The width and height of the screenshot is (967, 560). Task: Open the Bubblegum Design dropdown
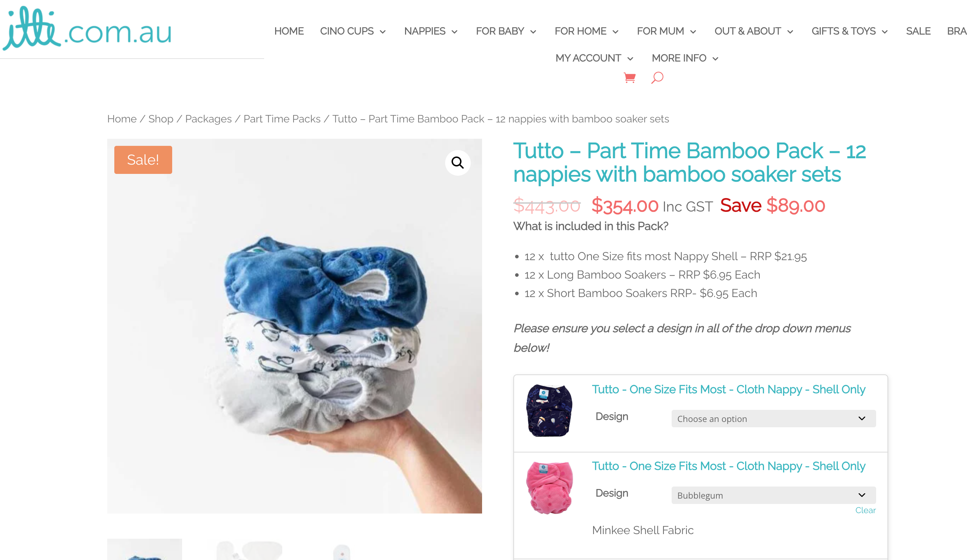[x=774, y=495]
